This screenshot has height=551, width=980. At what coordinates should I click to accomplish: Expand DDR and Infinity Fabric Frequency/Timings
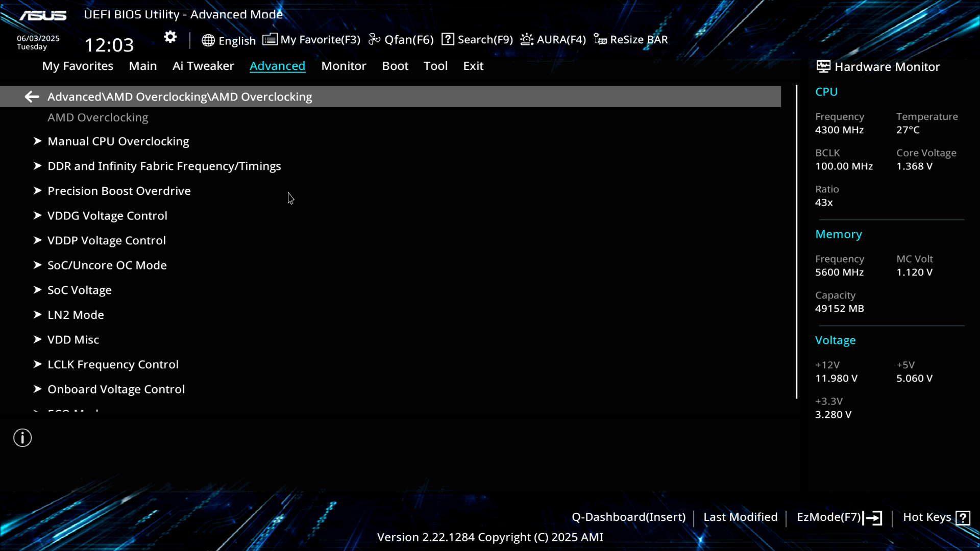164,166
